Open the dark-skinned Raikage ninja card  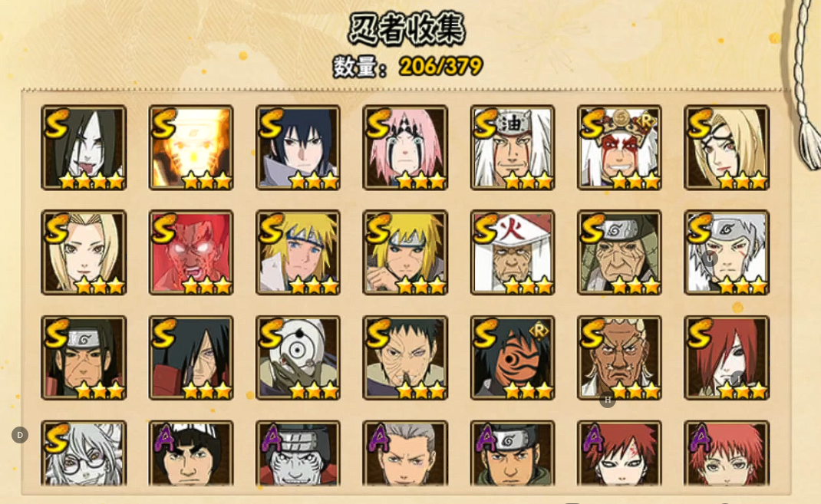tap(619, 358)
